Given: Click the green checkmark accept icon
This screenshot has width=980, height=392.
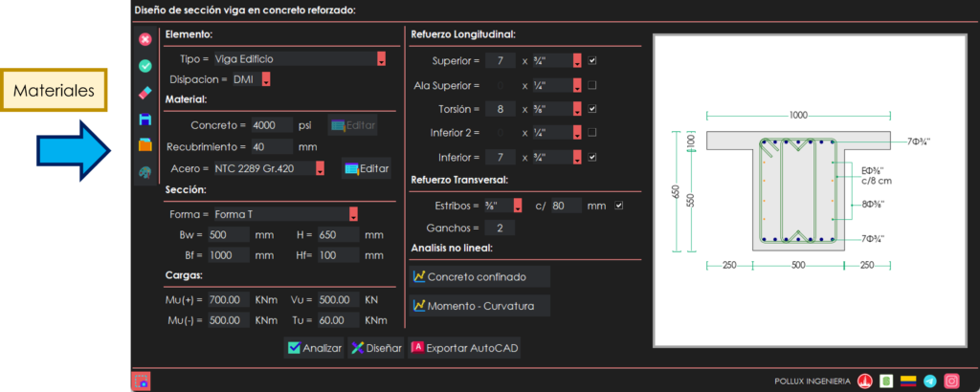Looking at the screenshot, I should click(145, 66).
